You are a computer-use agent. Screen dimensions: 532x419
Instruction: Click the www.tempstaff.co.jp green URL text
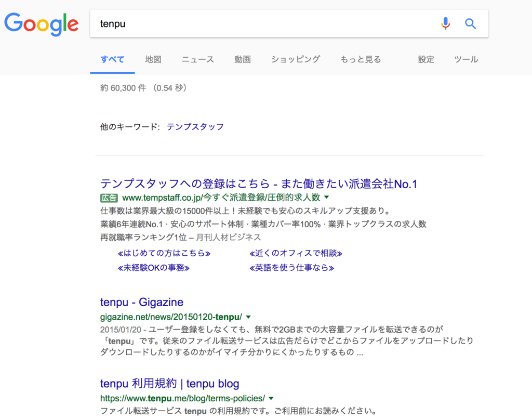point(221,198)
